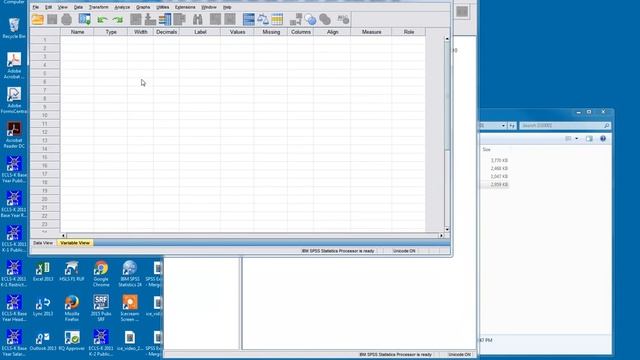Select row number 10 header
This screenshot has width=640, height=360.
[x=45, y=116]
